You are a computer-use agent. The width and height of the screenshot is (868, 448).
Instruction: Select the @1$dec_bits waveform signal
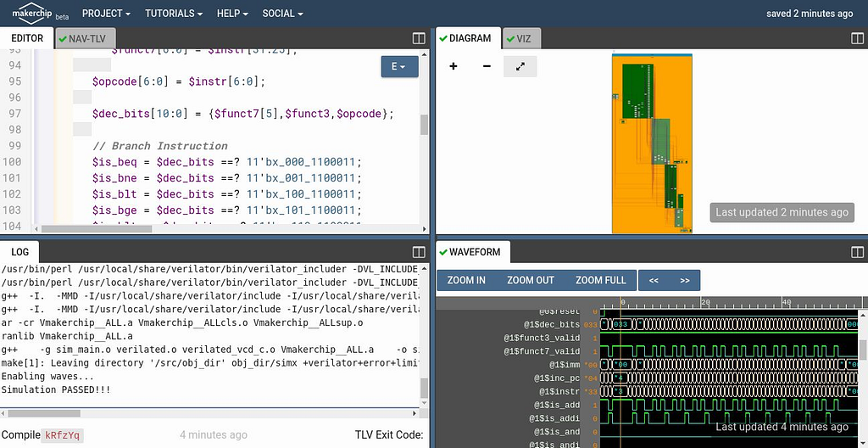552,324
